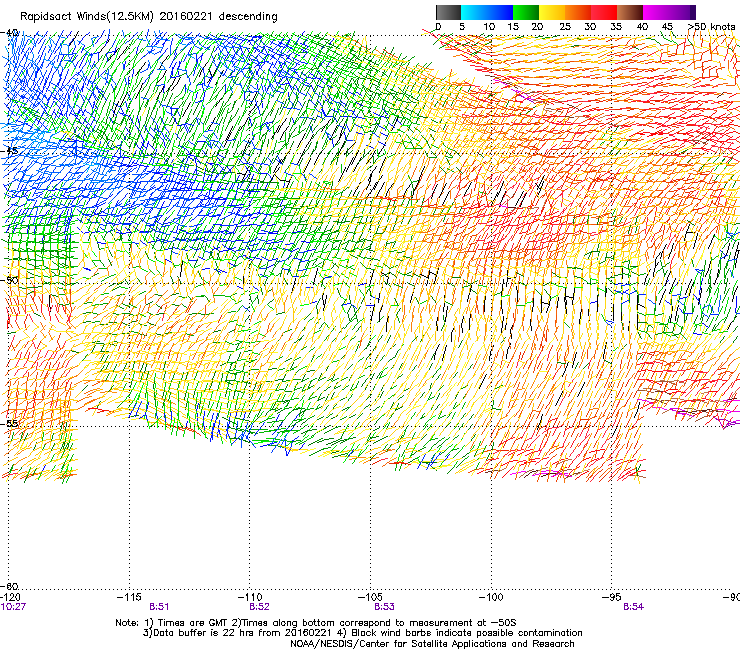Click longitude label -100
740x650 pixels.
click(491, 597)
